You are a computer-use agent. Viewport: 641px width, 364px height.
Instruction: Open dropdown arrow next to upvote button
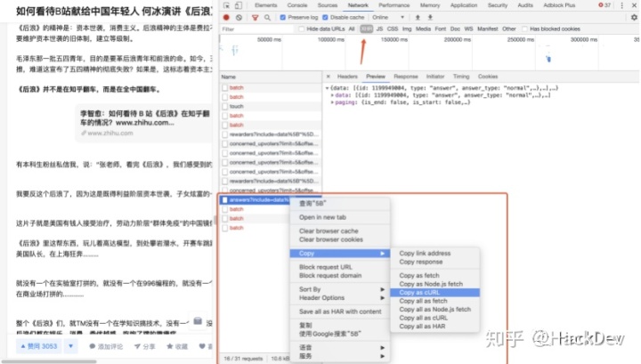click(70, 346)
